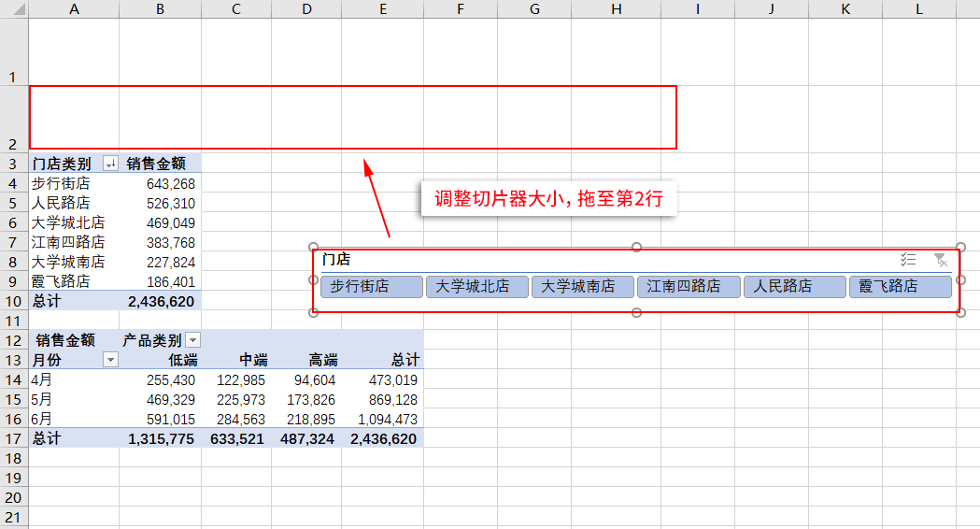Viewport: 980px width, 529px height.
Task: Select 步行街店 slicer button
Action: pyautogui.click(x=372, y=286)
